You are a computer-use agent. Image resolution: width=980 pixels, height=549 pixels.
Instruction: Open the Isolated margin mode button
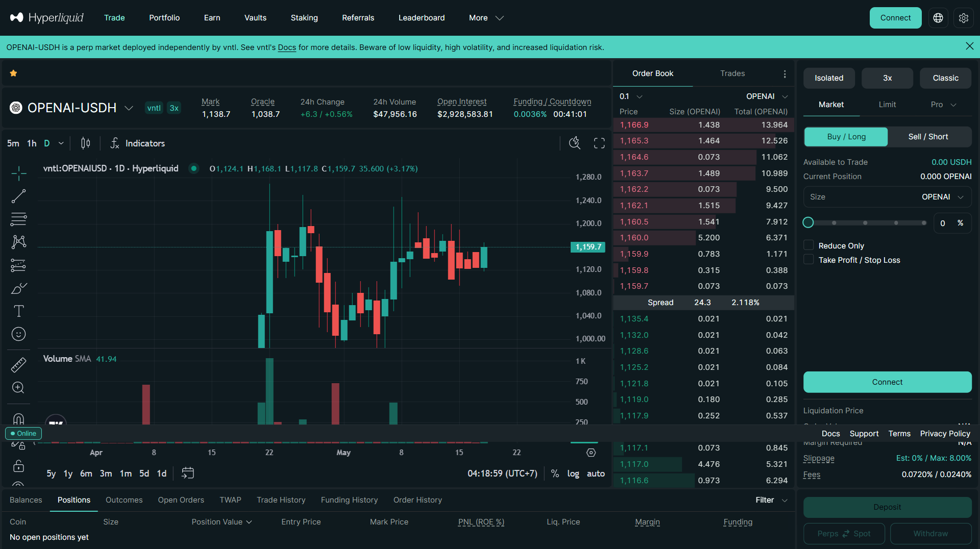pyautogui.click(x=829, y=78)
